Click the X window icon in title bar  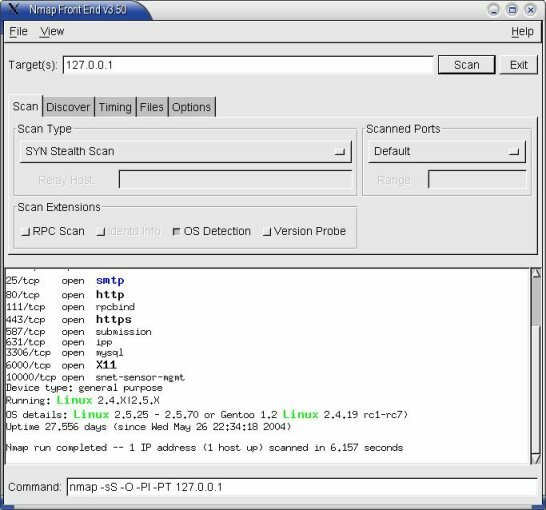13,8
